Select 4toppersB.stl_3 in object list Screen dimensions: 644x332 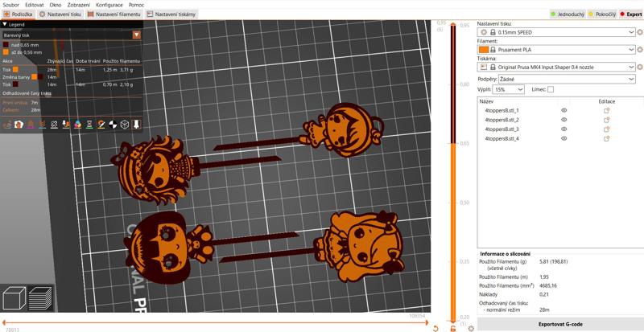tap(501, 129)
